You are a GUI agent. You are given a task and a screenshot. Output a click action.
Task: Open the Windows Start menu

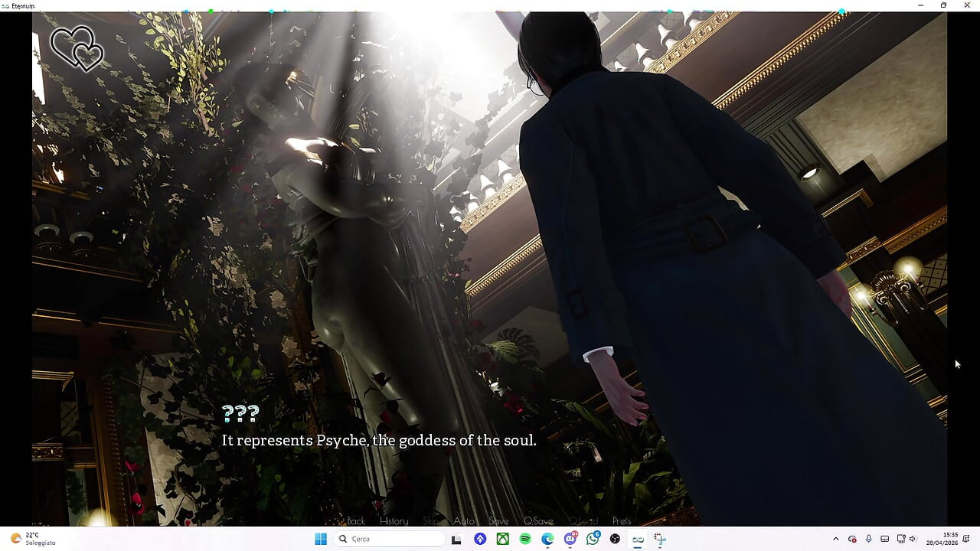321,539
